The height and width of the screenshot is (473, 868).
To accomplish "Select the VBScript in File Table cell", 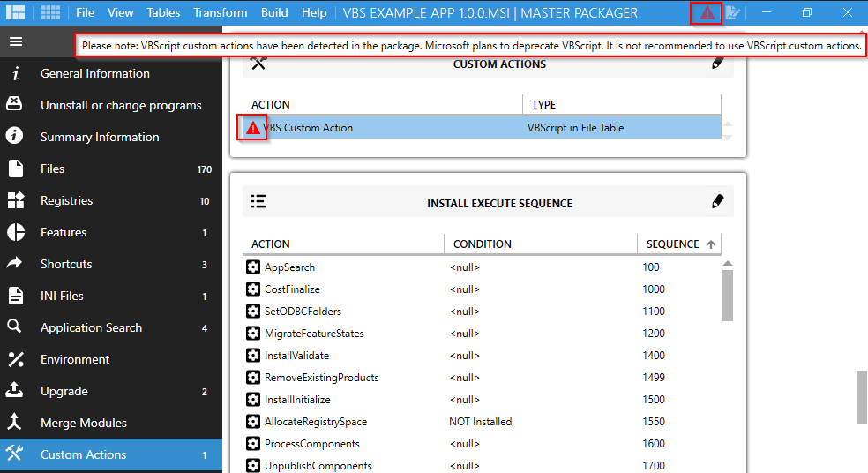I will tap(576, 127).
